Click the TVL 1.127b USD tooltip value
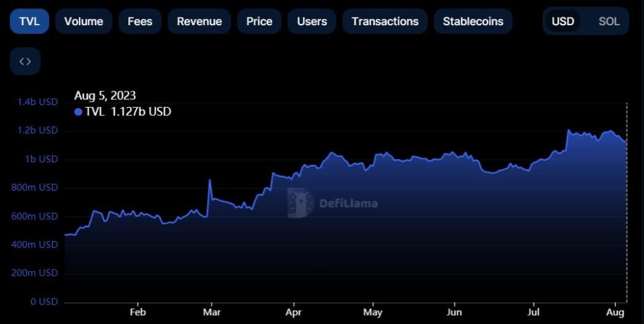The image size is (644, 324). pos(128,112)
